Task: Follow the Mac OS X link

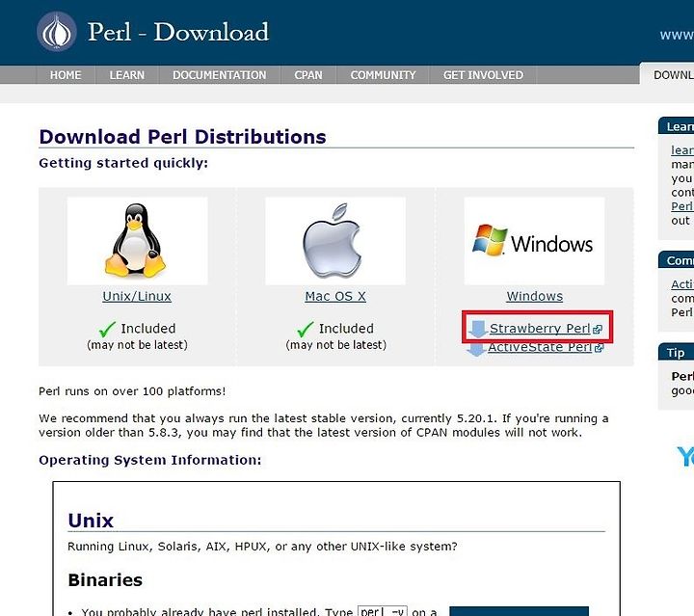Action: (335, 296)
